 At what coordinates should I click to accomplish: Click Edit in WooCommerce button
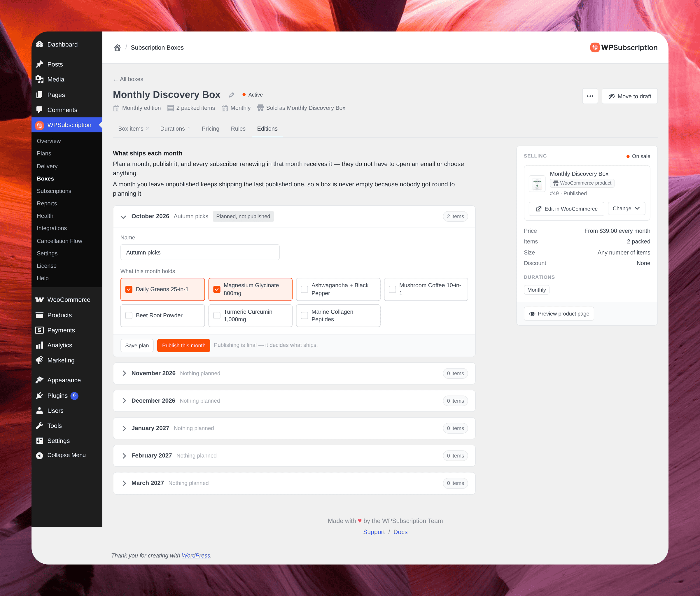[x=566, y=209]
